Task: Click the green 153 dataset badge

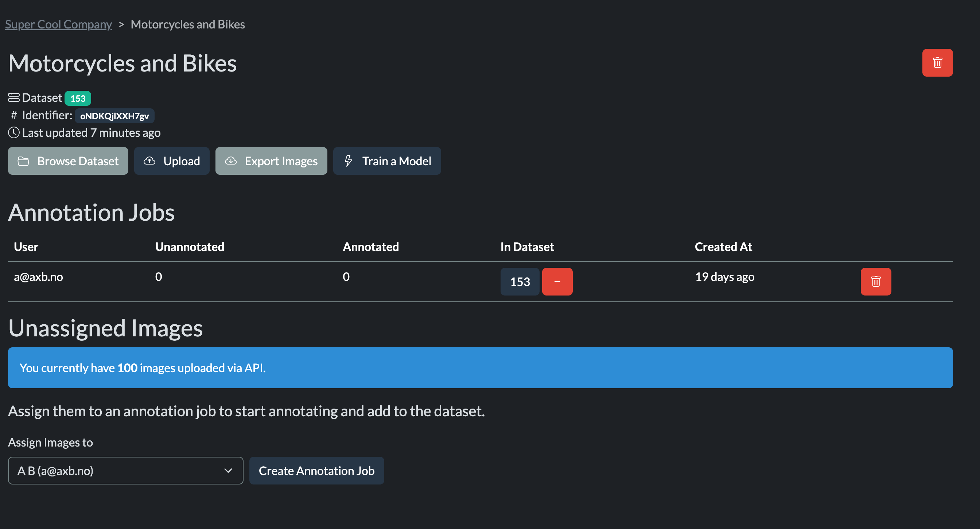Action: coord(78,99)
